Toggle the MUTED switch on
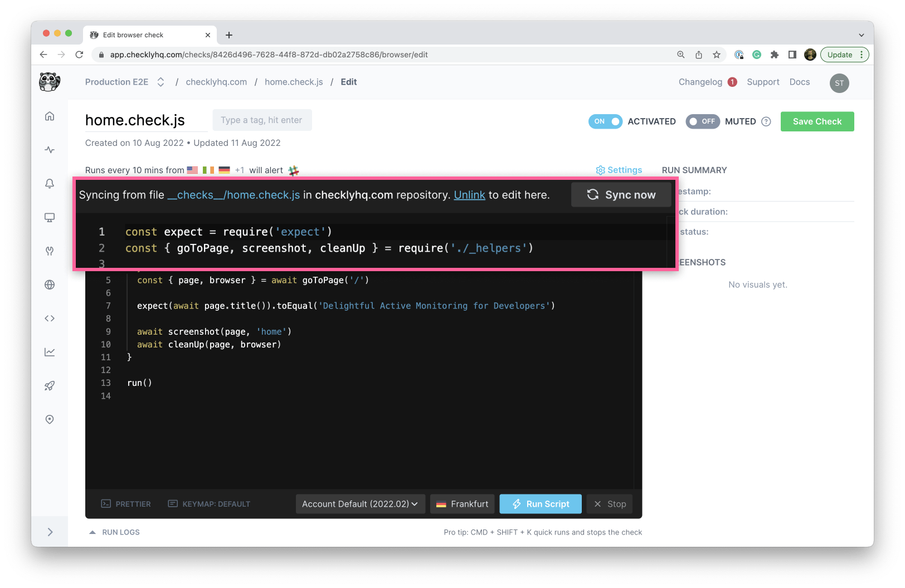Screen dimensions: 905x588 [703, 121]
